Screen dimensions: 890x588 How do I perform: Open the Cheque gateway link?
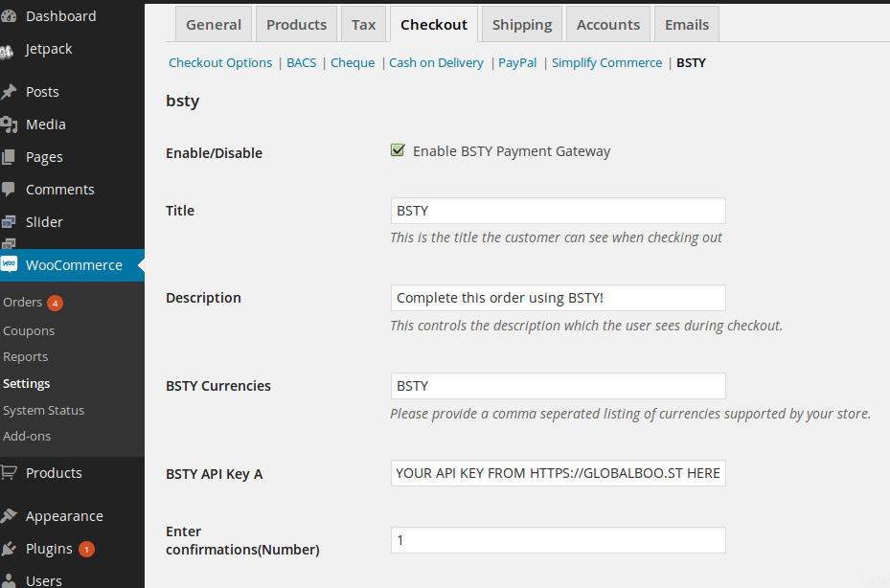pyautogui.click(x=353, y=62)
